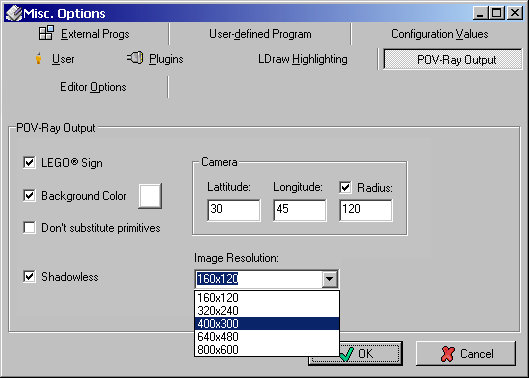This screenshot has height=378, width=529.
Task: Toggle the LEGO® Sign checkbox
Action: [x=29, y=162]
